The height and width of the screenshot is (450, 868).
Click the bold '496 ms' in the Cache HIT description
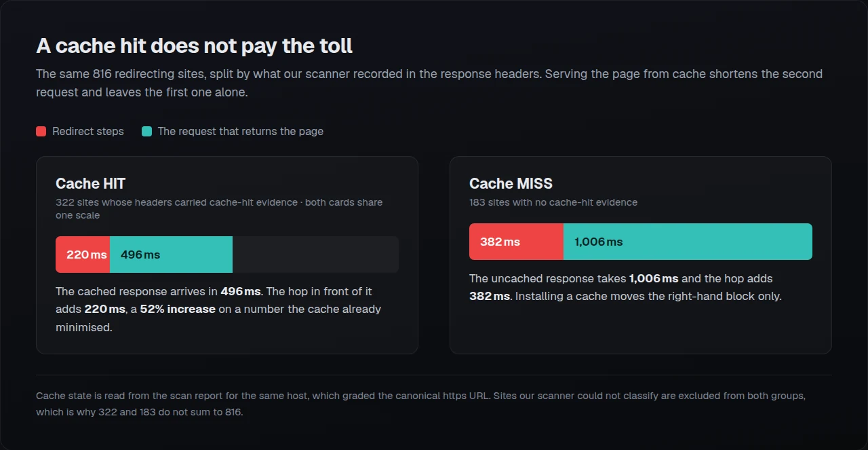(x=241, y=292)
